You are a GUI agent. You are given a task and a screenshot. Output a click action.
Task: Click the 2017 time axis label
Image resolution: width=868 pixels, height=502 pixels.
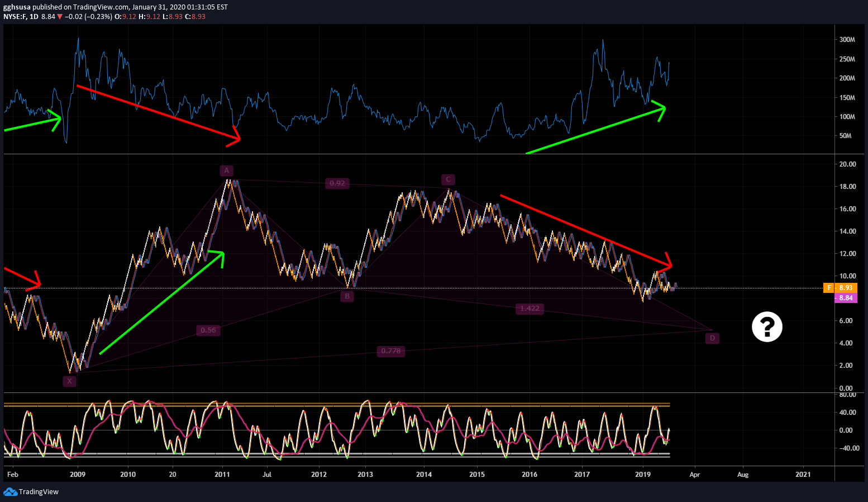click(582, 475)
